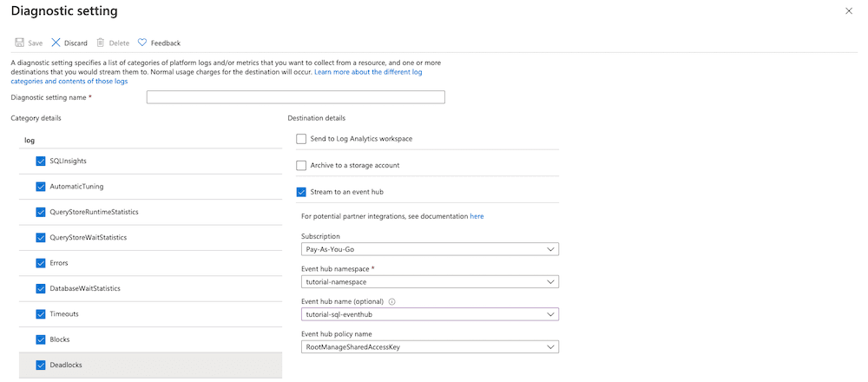Uncheck the AutomaticTuning checkbox
Image resolution: width=868 pixels, height=382 pixels.
41,187
